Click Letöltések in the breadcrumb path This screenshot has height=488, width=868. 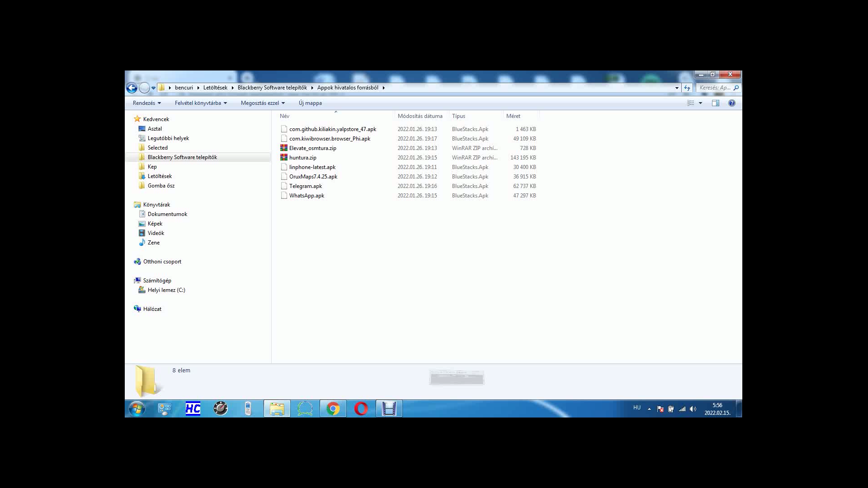(215, 88)
